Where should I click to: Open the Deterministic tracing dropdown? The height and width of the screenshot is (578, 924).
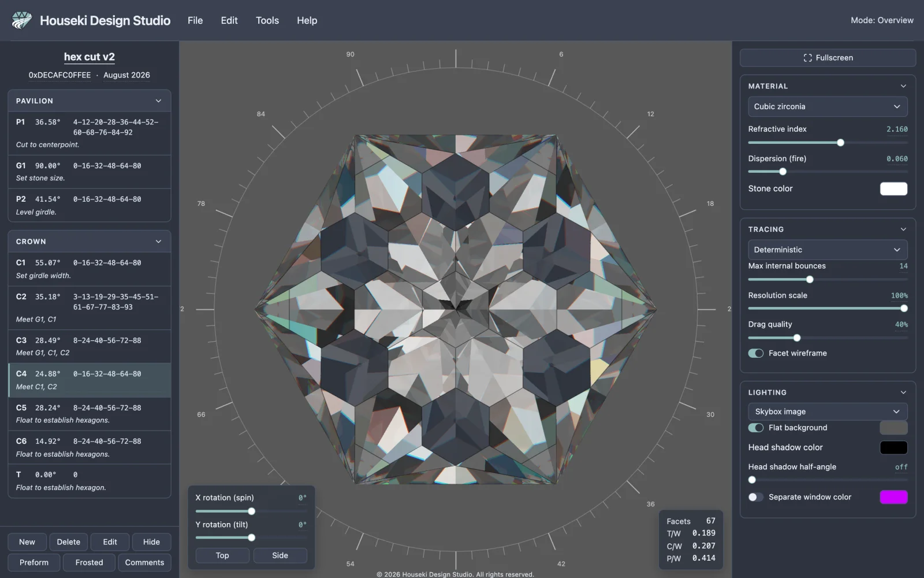pyautogui.click(x=828, y=250)
